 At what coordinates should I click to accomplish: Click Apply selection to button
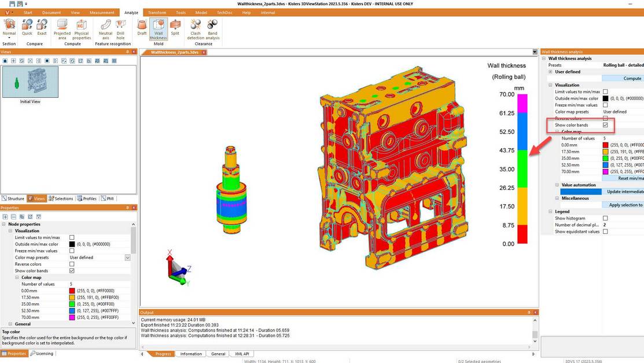click(x=623, y=205)
